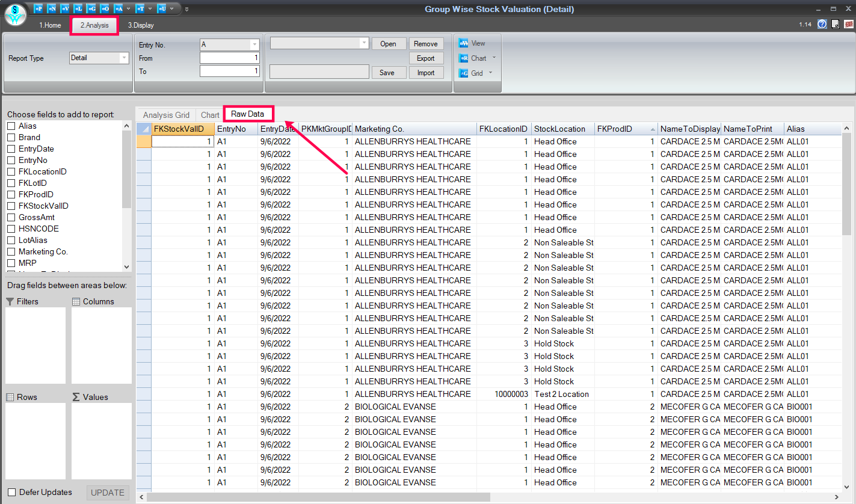The height and width of the screenshot is (504, 856).
Task: Click the T quick access icon
Action: (x=140, y=8)
